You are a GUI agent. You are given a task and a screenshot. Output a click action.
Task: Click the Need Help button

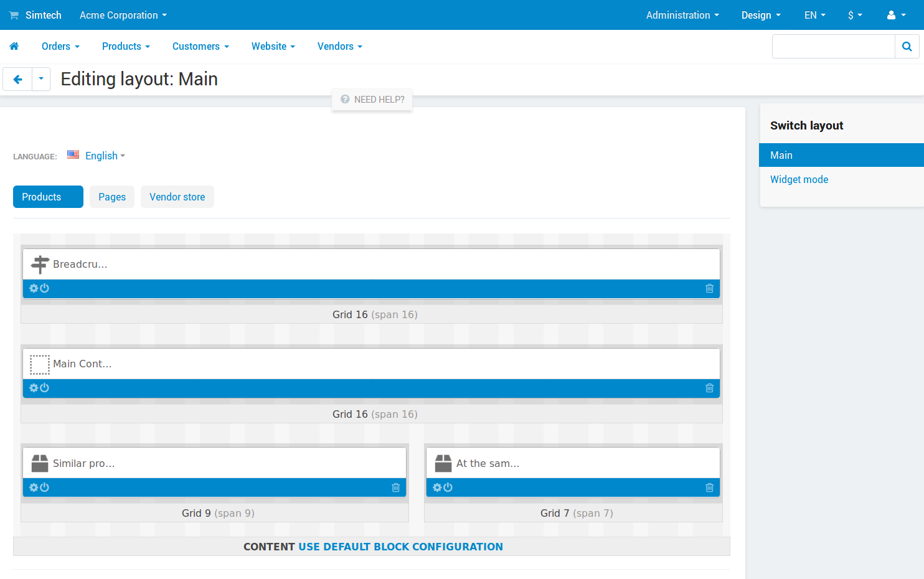click(x=372, y=100)
